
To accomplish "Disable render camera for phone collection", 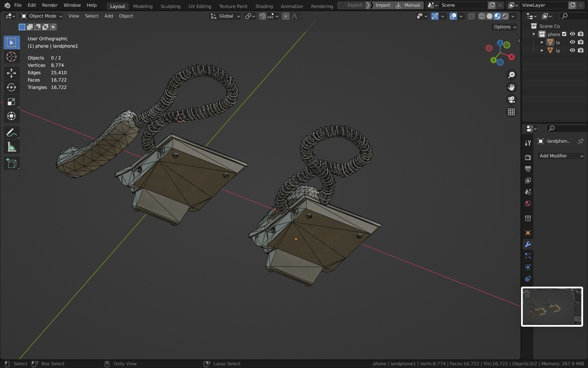I will coord(581,34).
